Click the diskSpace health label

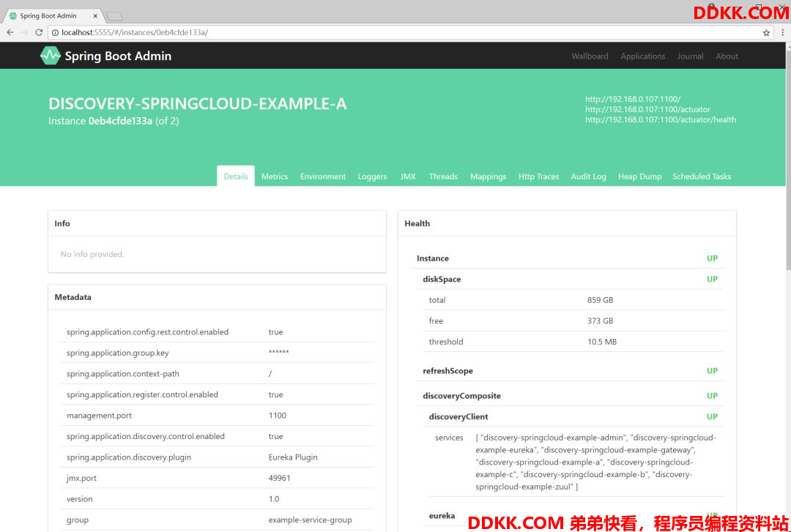pos(442,279)
